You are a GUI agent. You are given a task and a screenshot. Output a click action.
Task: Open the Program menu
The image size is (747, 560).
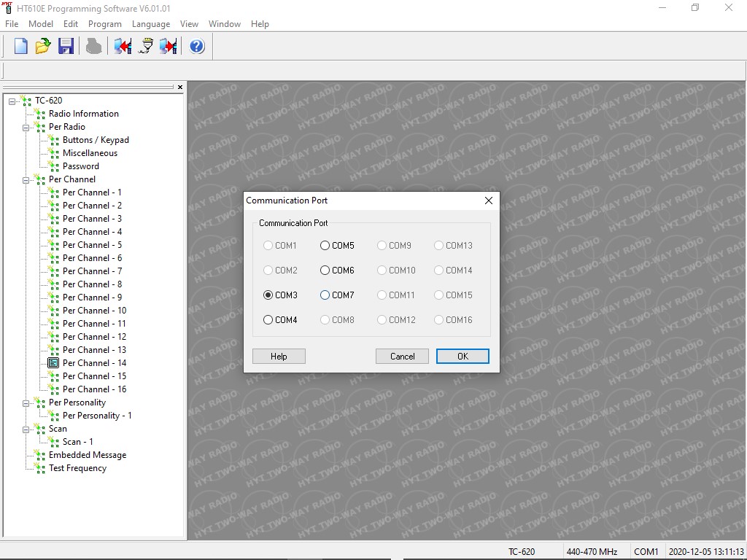(105, 24)
